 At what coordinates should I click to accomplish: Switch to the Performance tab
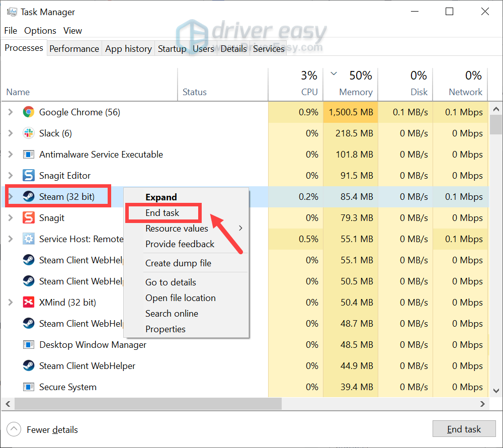(74, 48)
